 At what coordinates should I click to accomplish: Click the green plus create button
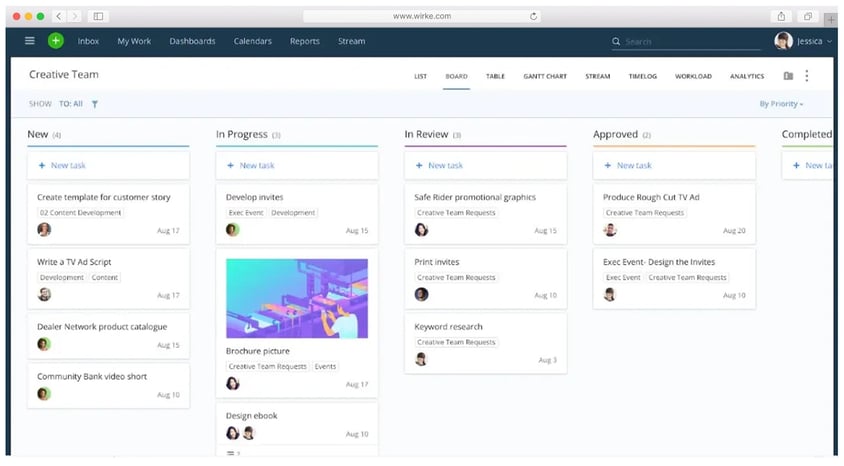[55, 41]
